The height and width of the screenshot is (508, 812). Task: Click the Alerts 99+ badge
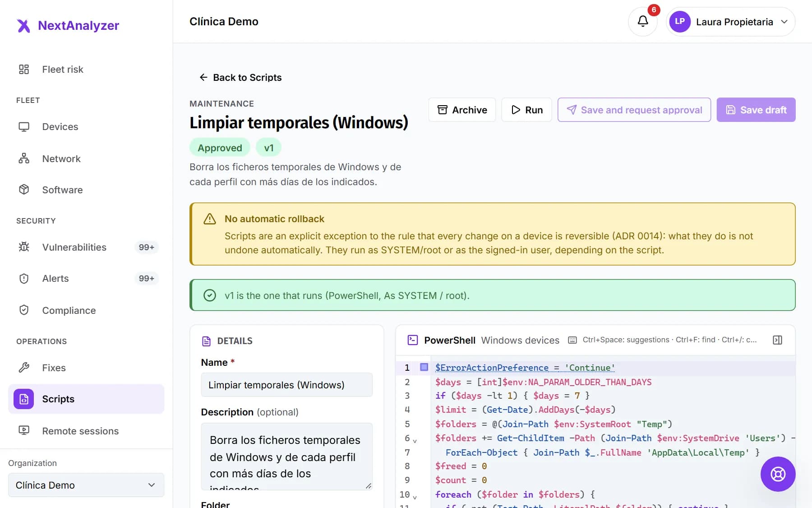coord(146,278)
